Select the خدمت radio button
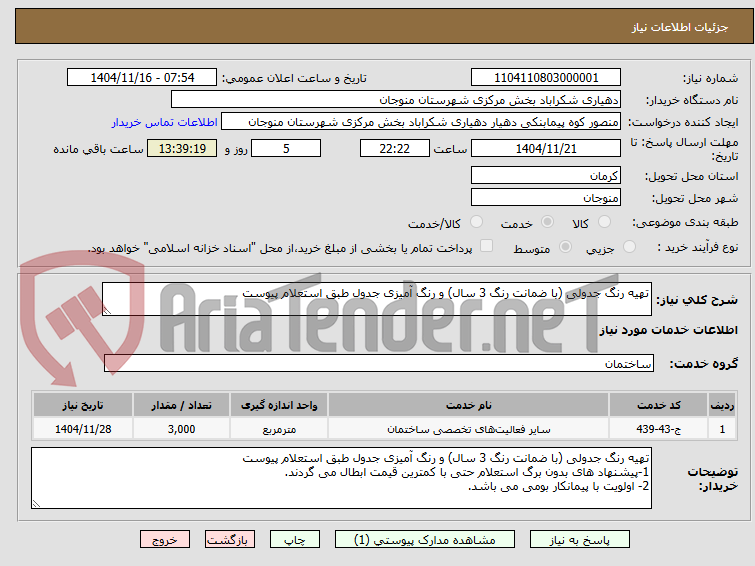This screenshot has width=755, height=566. (547, 222)
